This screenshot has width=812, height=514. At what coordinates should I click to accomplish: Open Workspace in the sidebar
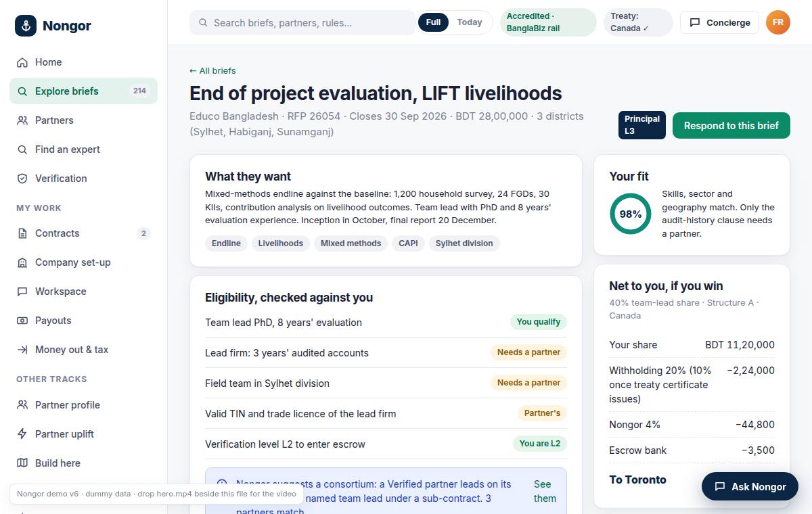[x=83, y=291]
